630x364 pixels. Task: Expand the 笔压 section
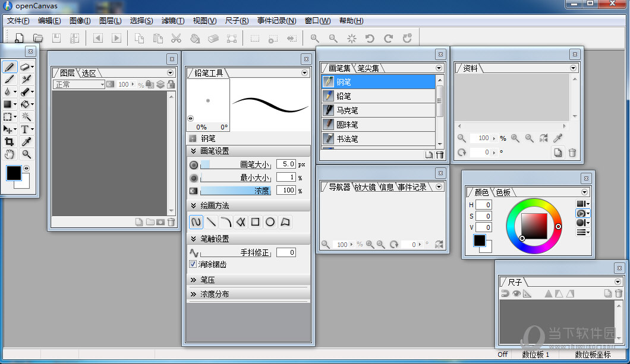click(x=193, y=280)
